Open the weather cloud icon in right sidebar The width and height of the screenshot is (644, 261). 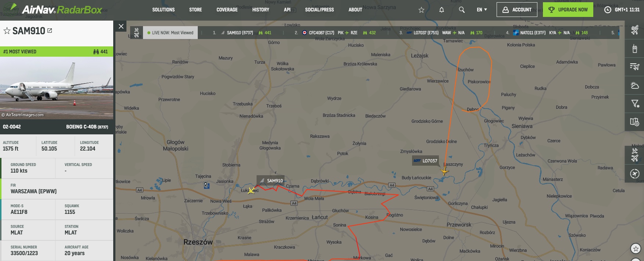pos(634,85)
